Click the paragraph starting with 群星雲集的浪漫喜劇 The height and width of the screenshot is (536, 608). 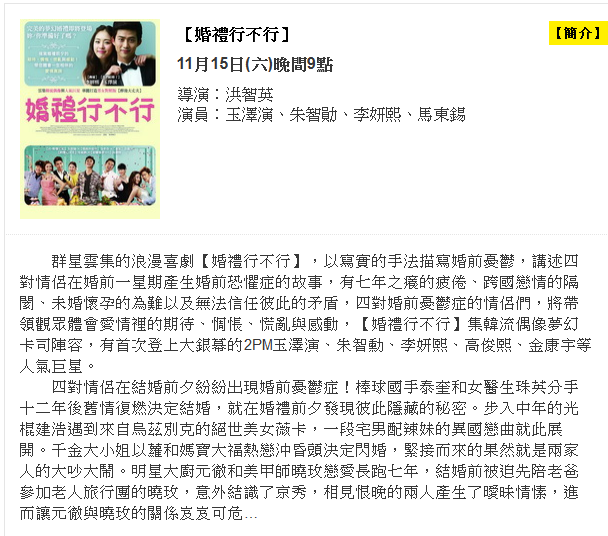(306, 313)
